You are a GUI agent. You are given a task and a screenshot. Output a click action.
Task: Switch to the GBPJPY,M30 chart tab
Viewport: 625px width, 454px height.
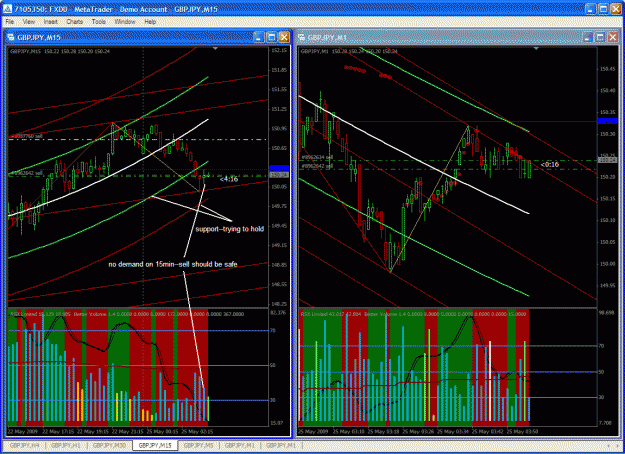pyautogui.click(x=108, y=445)
